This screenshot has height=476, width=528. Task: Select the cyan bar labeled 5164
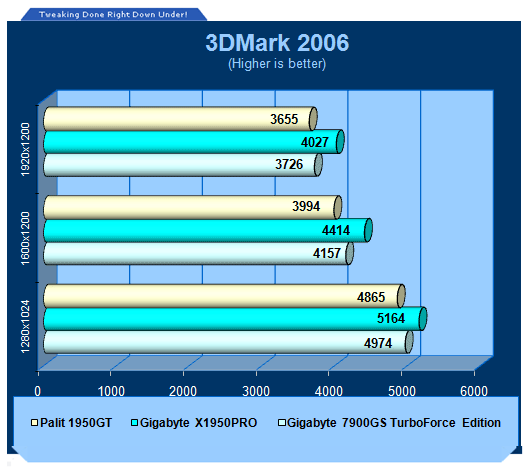point(235,319)
